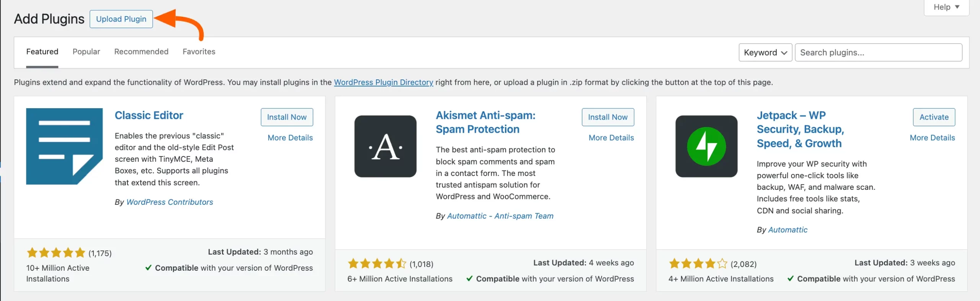The height and width of the screenshot is (301, 980).
Task: Click Jetpack's four-star rating
Action: click(697, 263)
